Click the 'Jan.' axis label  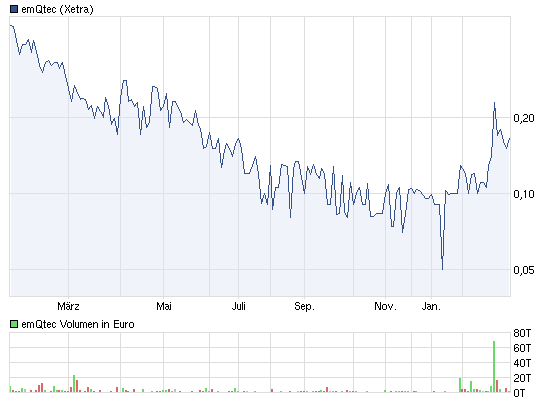click(431, 306)
